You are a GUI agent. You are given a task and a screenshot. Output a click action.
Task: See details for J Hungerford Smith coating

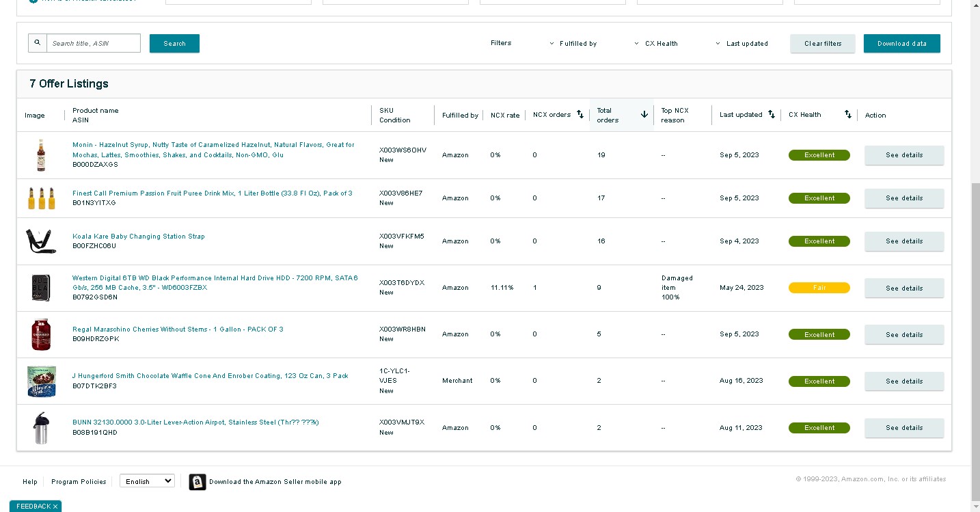point(904,381)
